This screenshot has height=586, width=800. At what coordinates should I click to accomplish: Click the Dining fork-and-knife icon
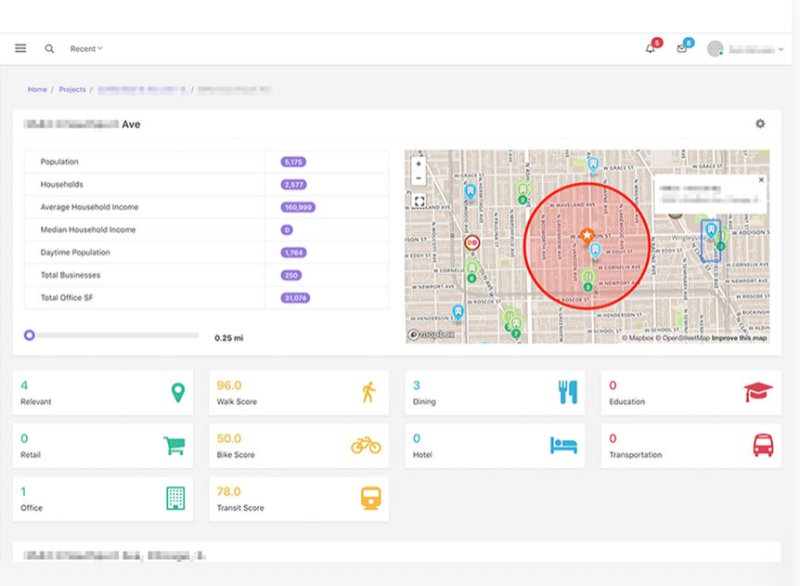(x=566, y=391)
